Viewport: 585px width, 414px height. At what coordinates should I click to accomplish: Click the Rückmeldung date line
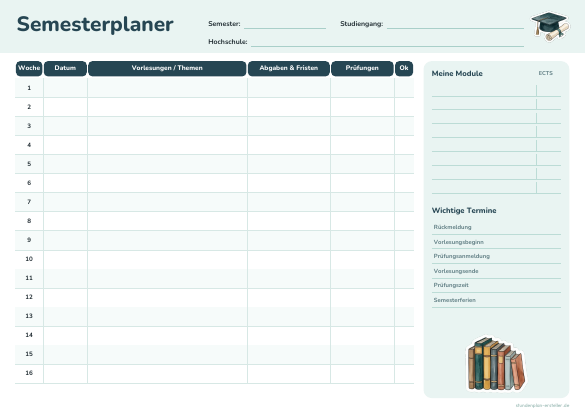[x=496, y=228]
